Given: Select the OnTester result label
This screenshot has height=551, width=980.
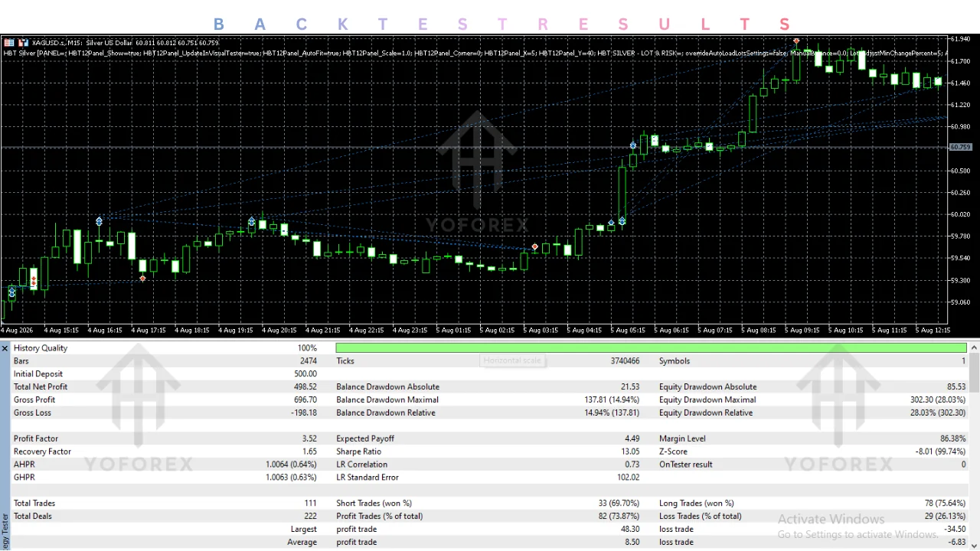Looking at the screenshot, I should tap(686, 465).
